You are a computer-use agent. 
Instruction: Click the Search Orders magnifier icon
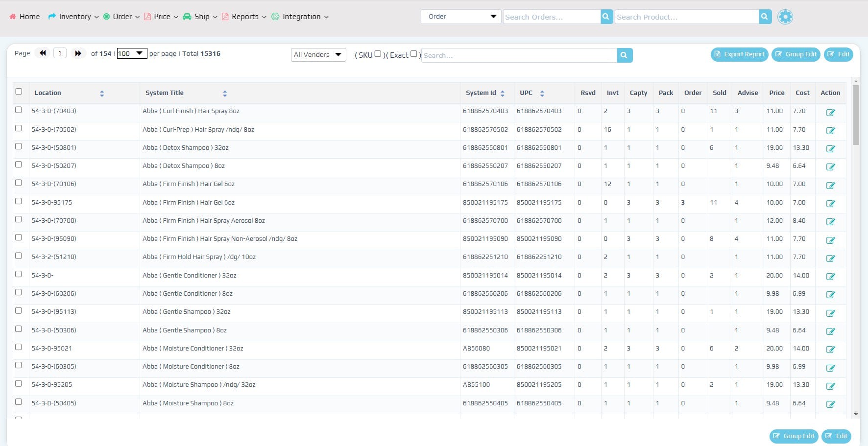[x=606, y=16]
